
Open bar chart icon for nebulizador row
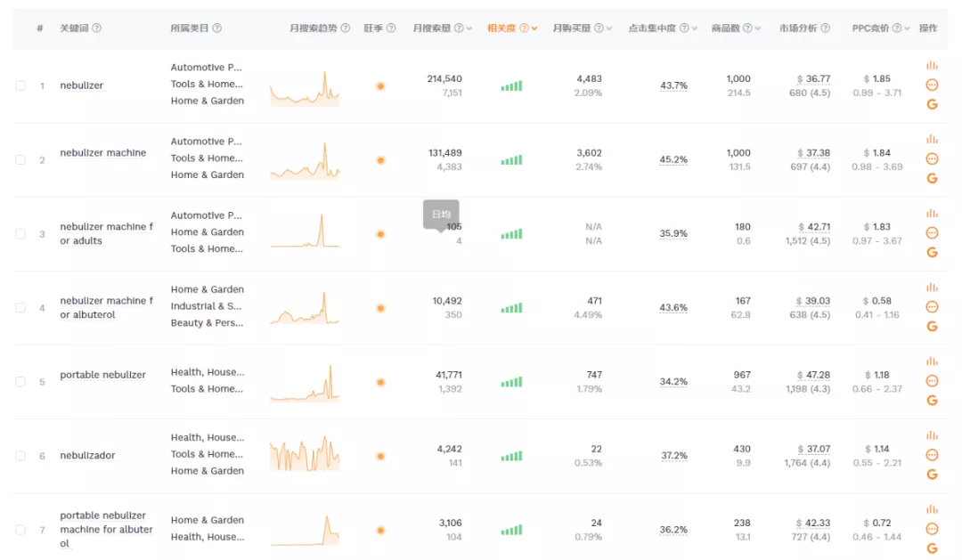[x=932, y=435]
